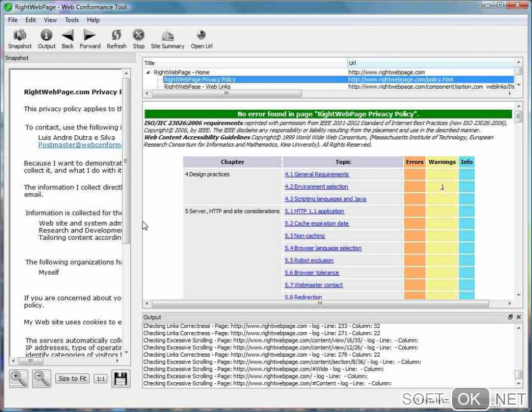Screen dimensions: 532x412
Task: Click the Snapshot toolbar icon
Action: coord(20,36)
